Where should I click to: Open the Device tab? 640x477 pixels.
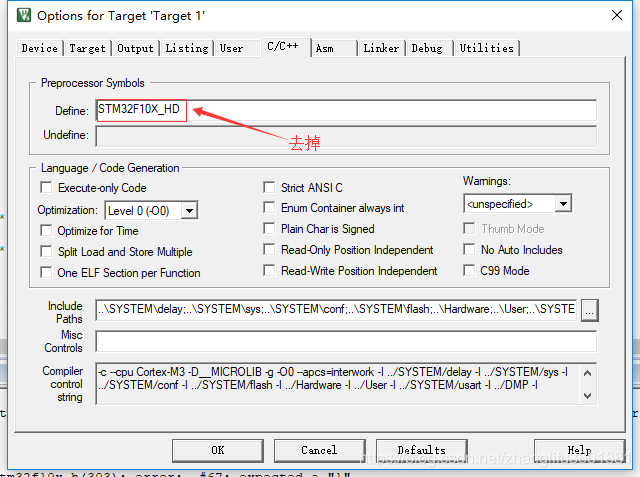(x=40, y=48)
